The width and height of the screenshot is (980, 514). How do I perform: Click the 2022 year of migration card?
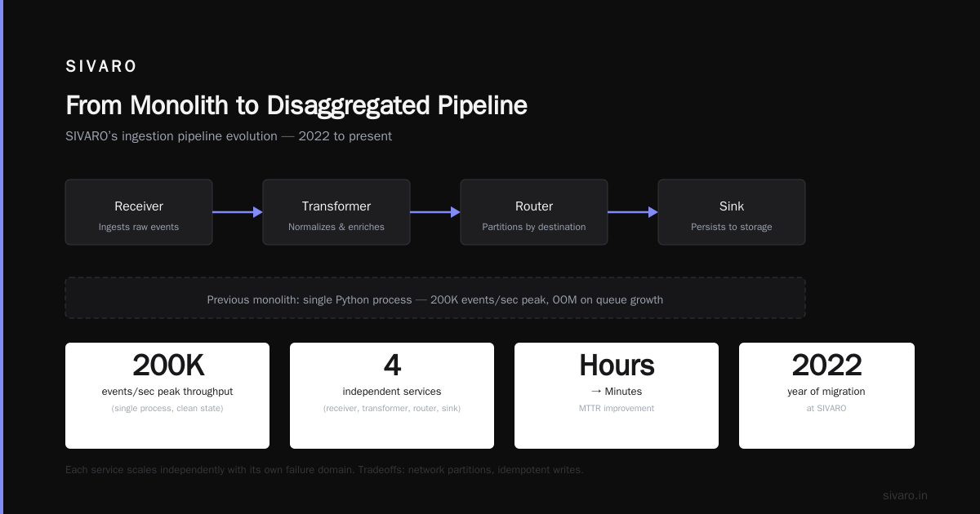click(826, 396)
